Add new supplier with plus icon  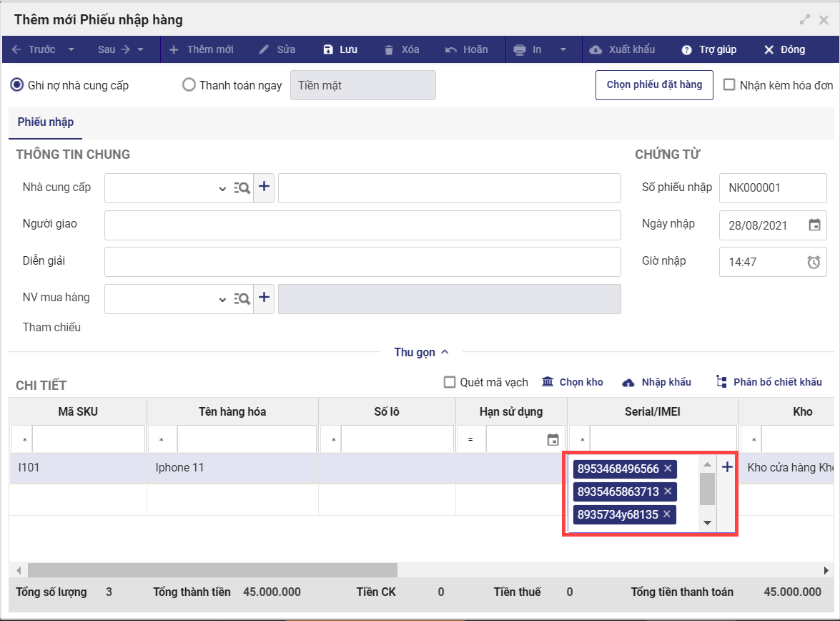click(265, 187)
